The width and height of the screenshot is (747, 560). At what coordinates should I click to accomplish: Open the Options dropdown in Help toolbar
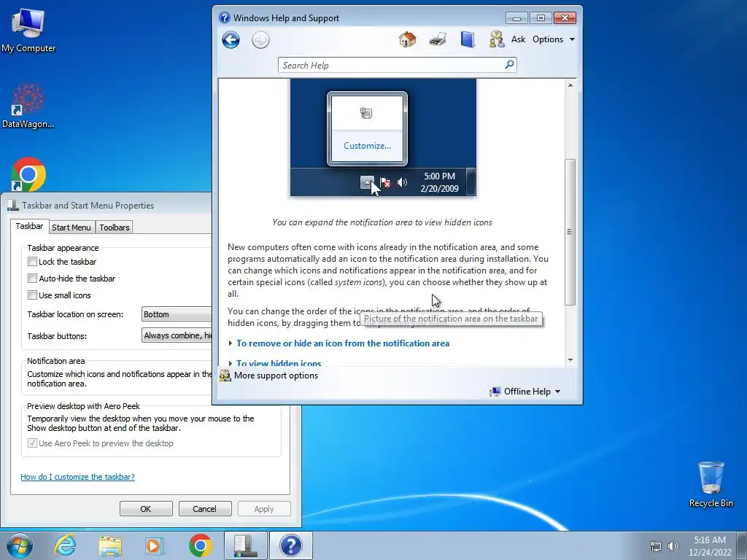554,39
